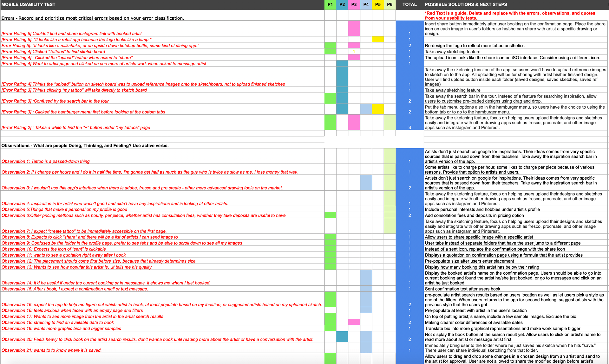Image resolution: width=609 pixels, height=364 pixels.
Task: Select Observation 7 about create tattoo accessibility
Action: pos(162,226)
